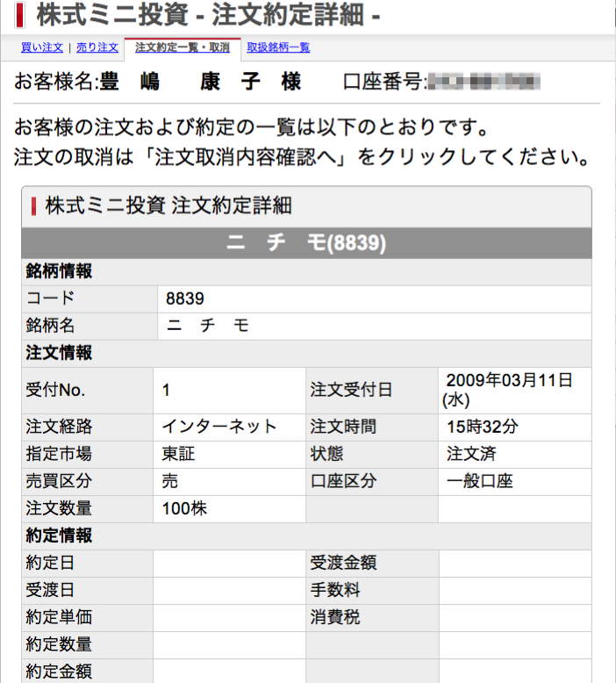Click the 手数料 label
616x683 pixels.
click(x=335, y=590)
